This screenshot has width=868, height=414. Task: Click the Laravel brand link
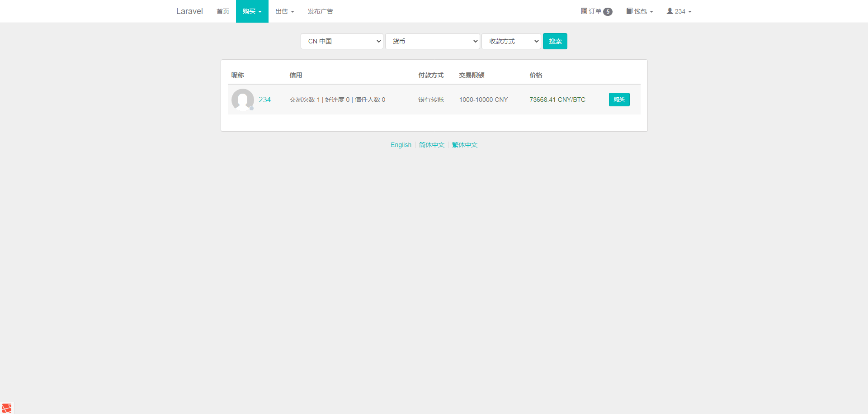[x=189, y=11]
